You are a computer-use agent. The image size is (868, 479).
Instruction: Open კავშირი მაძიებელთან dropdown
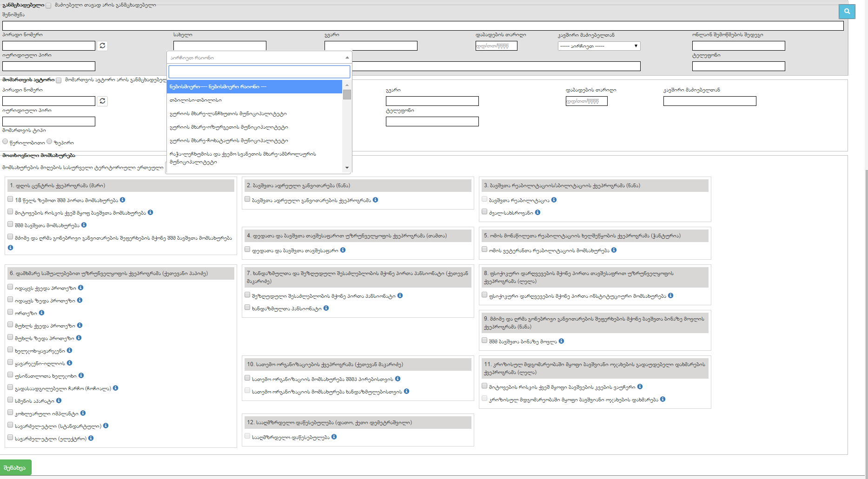coord(599,46)
